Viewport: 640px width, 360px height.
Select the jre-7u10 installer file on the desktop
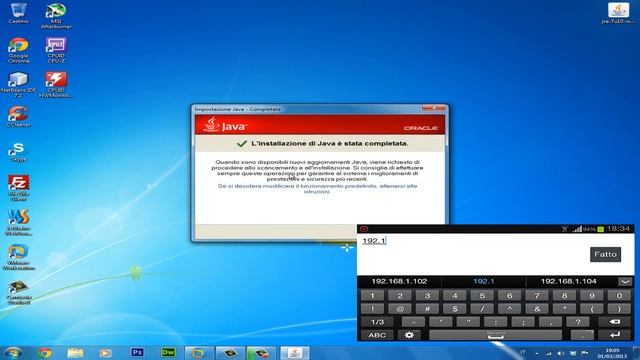click(x=618, y=13)
